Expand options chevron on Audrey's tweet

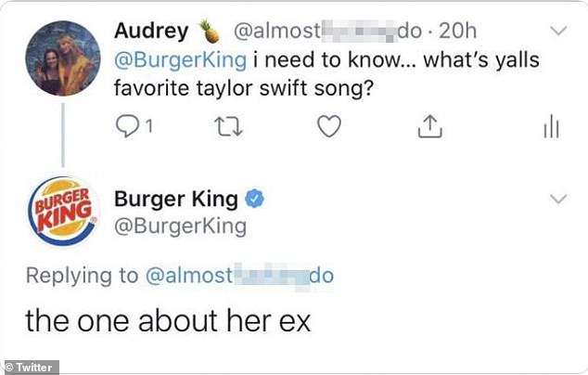pyautogui.click(x=558, y=32)
